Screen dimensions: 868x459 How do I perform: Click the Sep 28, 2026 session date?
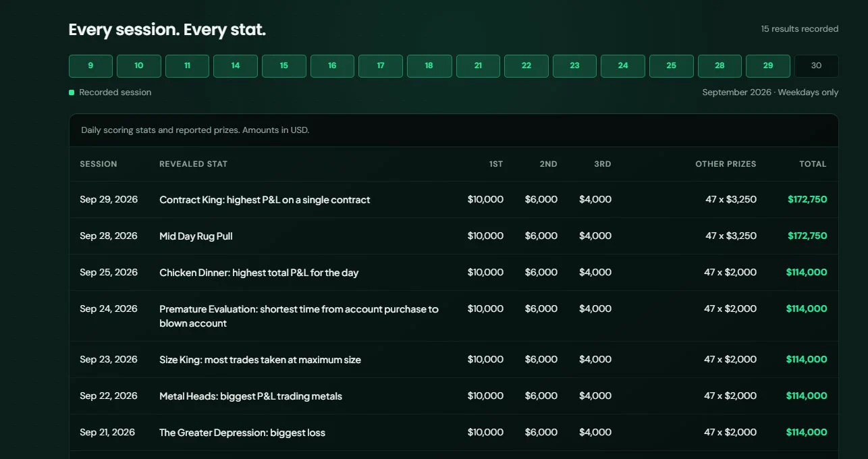[109, 236]
